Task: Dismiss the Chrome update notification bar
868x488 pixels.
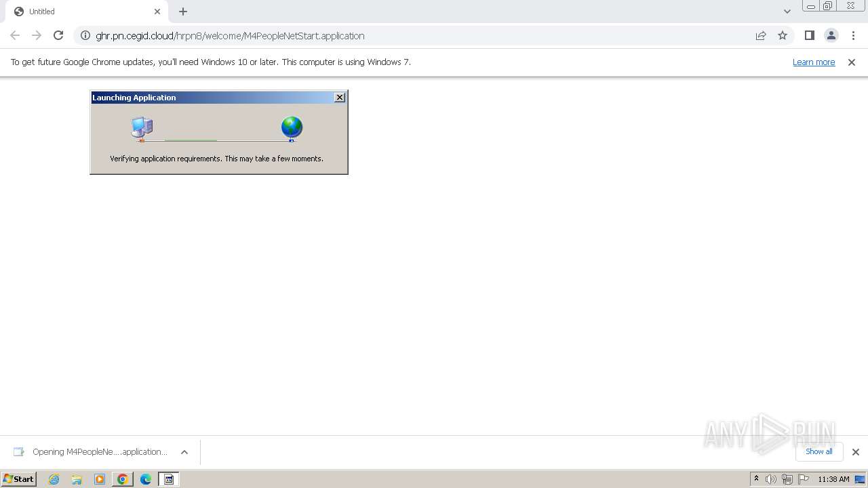Action: (x=852, y=62)
